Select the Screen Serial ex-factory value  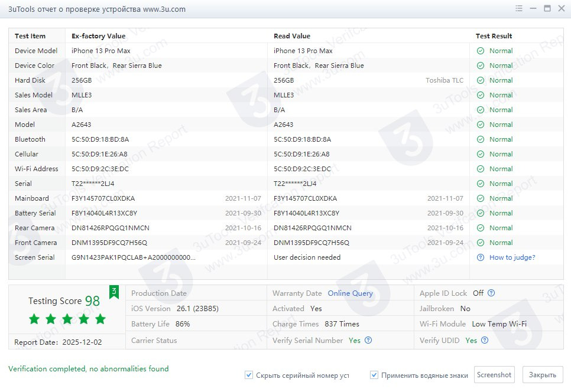pyautogui.click(x=133, y=257)
